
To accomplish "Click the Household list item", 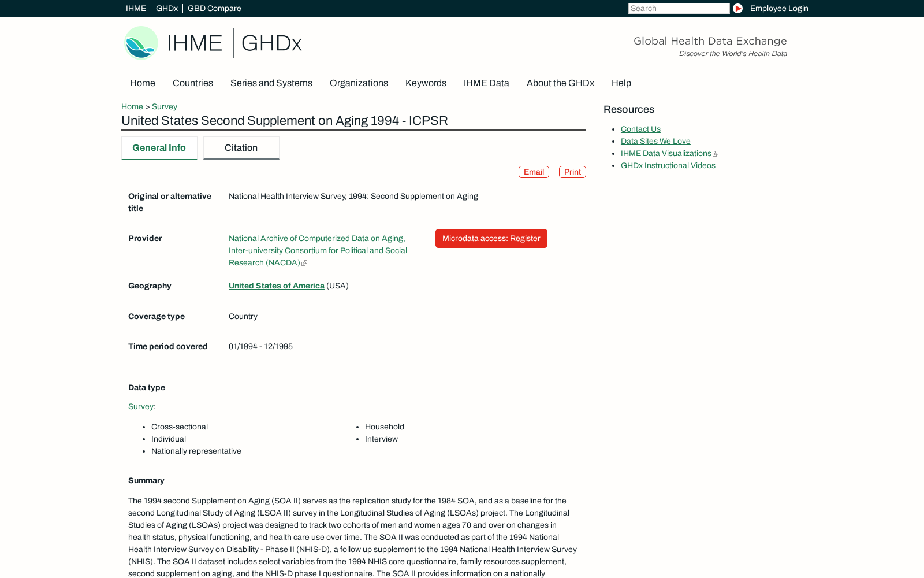I will click(x=385, y=427).
